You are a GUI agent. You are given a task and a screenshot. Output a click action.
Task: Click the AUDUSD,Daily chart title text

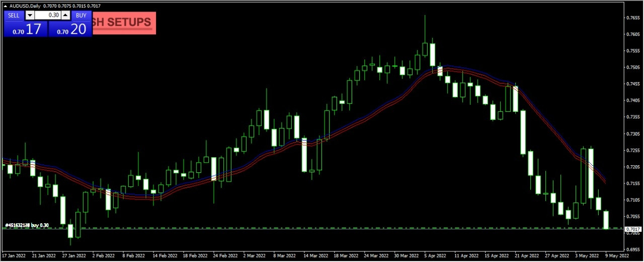tap(25, 6)
